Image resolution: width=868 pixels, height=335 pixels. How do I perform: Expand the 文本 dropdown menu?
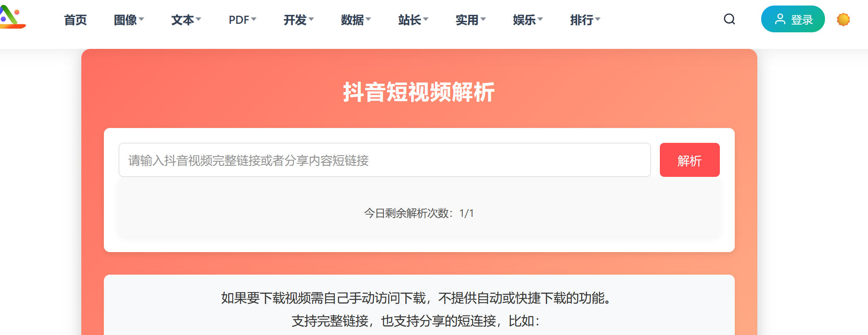(186, 20)
